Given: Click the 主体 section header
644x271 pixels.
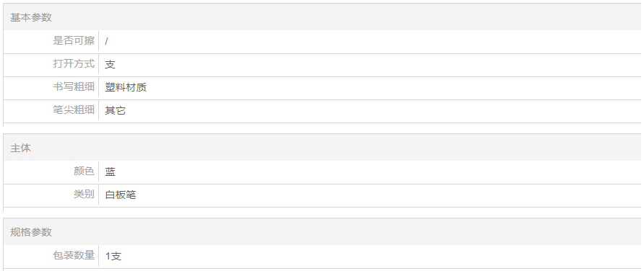Looking at the screenshot, I should (x=20, y=148).
